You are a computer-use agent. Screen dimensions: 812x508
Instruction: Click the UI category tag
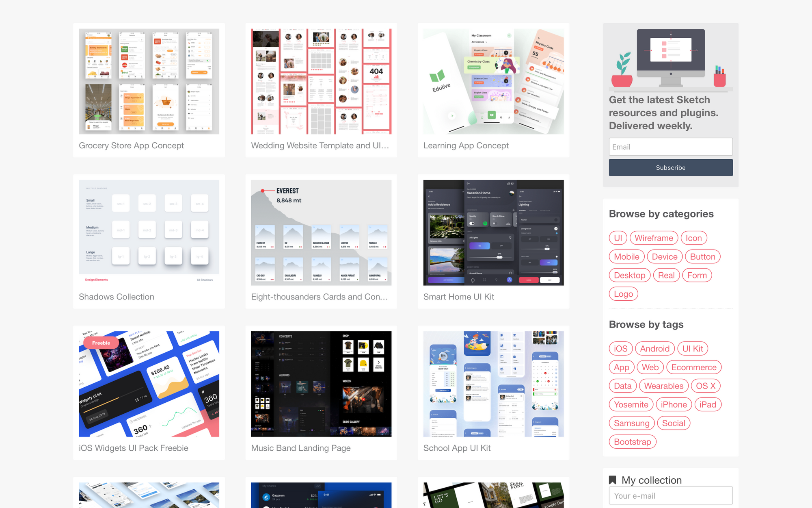tap(618, 237)
